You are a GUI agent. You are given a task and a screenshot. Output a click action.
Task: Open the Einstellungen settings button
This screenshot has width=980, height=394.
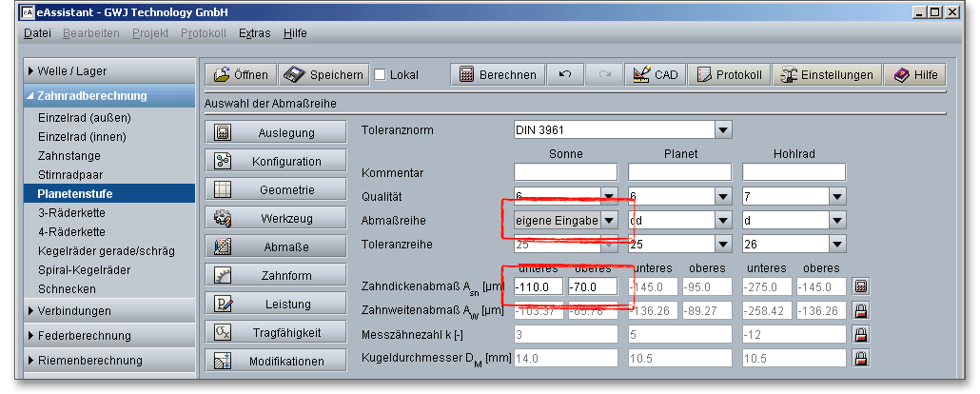click(826, 75)
